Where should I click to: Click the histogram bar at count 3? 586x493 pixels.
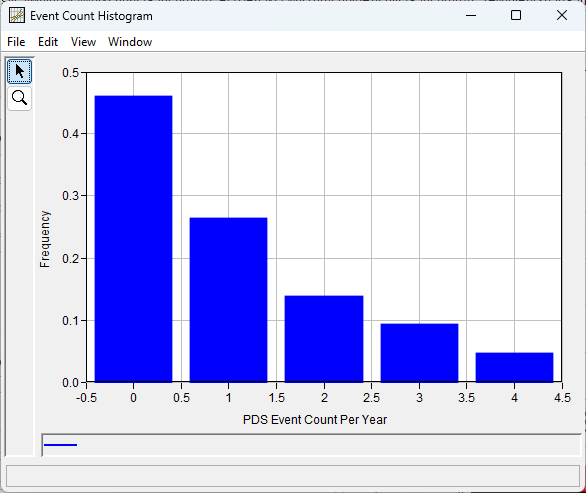tap(419, 353)
